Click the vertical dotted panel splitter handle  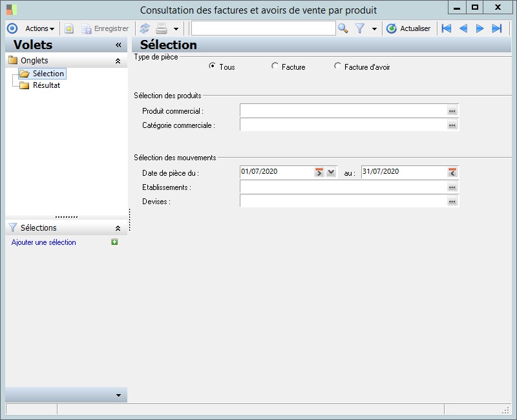(x=130, y=220)
